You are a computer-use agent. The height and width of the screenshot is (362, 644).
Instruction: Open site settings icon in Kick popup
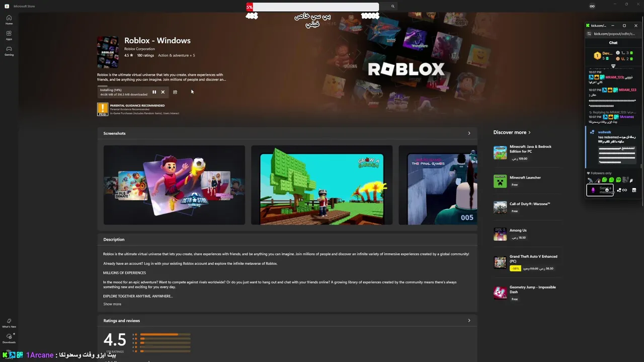tap(589, 34)
